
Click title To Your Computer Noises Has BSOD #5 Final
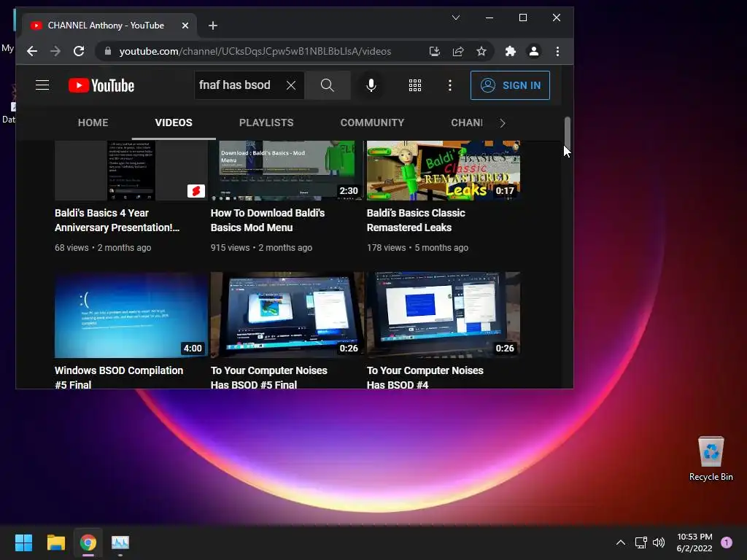269,377
